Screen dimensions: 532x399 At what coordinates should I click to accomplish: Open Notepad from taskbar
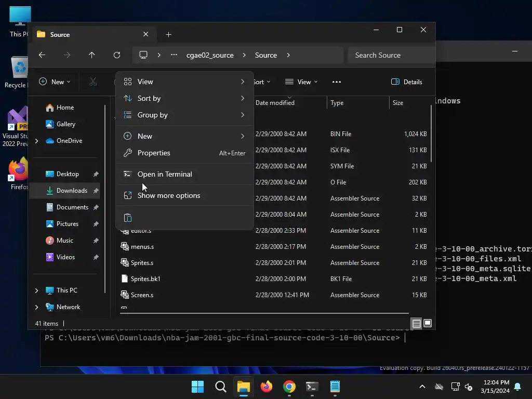click(335, 387)
